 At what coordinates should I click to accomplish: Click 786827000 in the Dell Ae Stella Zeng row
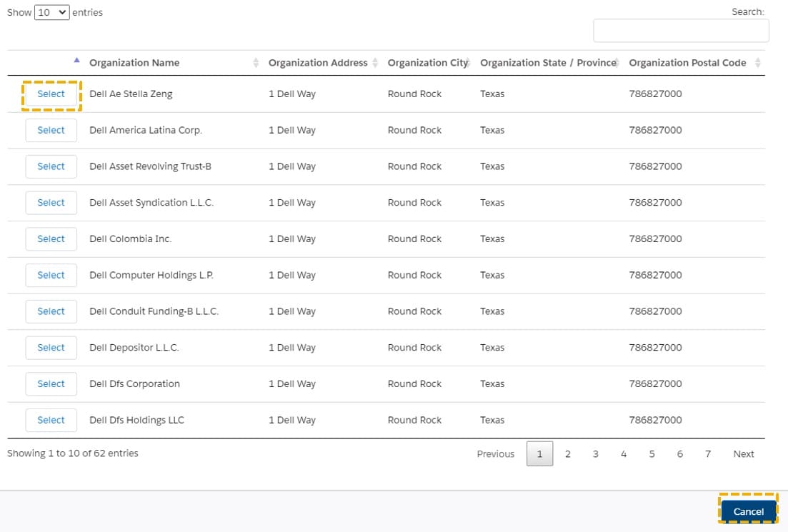pos(655,94)
